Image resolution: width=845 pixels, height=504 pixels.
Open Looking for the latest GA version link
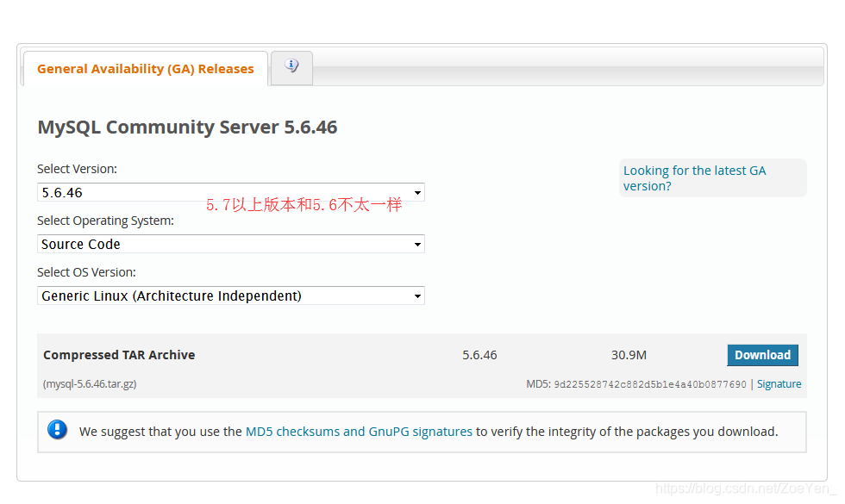(x=694, y=178)
